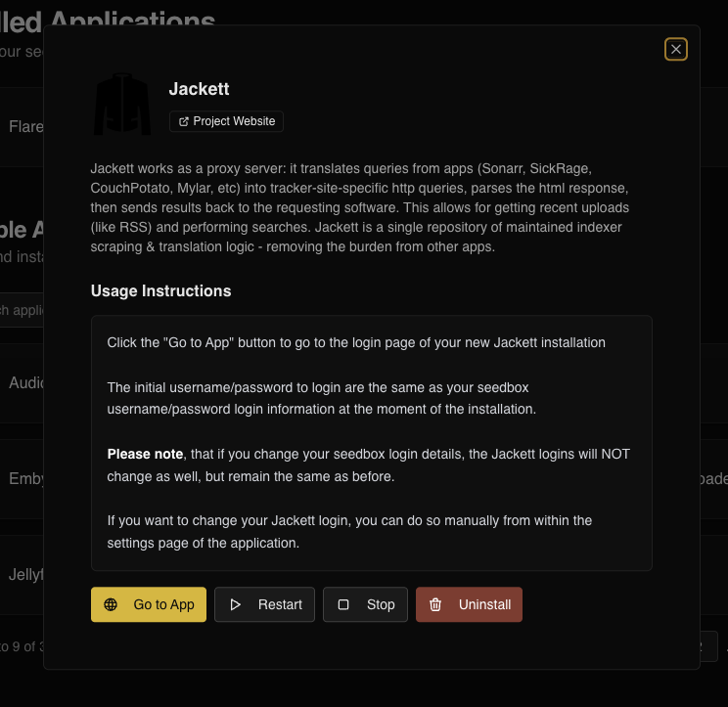Click the play triangle icon on Restart
728x707 pixels.
(236, 604)
